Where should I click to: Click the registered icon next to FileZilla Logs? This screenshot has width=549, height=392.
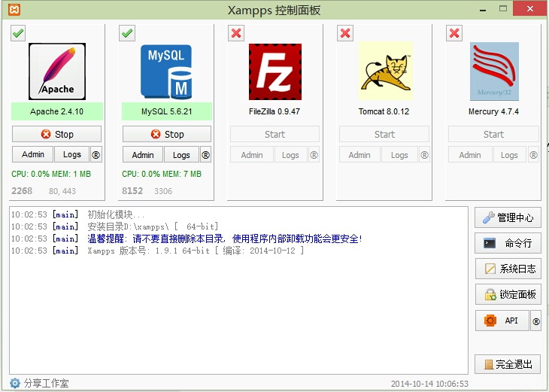[x=314, y=154]
